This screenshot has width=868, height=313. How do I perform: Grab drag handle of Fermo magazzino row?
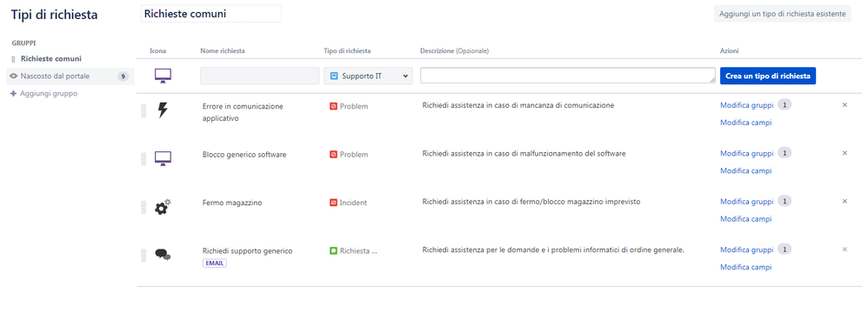point(144,207)
